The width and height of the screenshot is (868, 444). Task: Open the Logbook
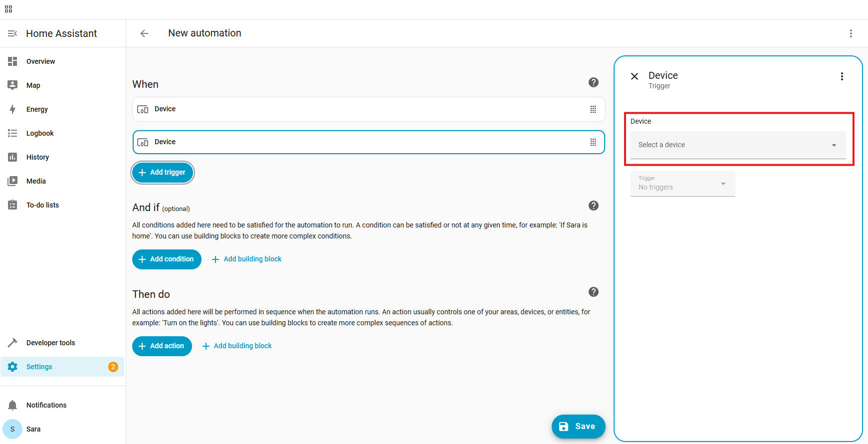62,133
